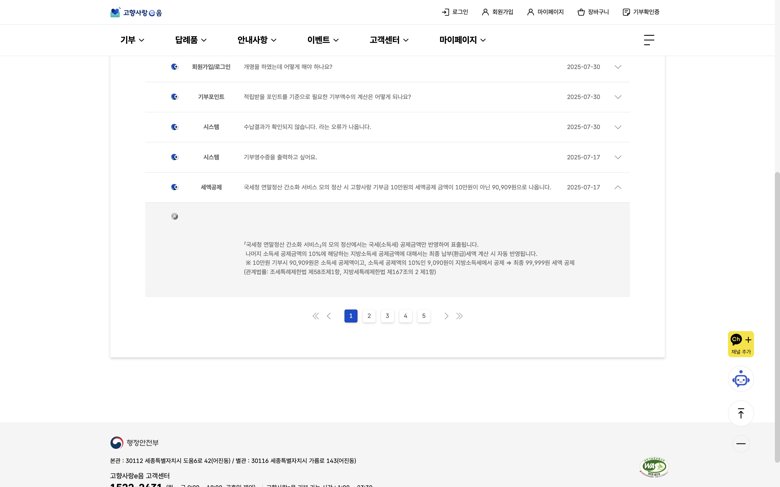Open the 기부 navigation menu
The width and height of the screenshot is (780, 487).
[132, 40]
